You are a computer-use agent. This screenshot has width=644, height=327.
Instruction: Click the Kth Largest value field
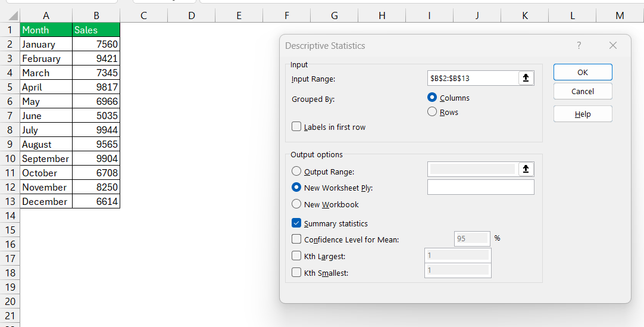coord(458,256)
